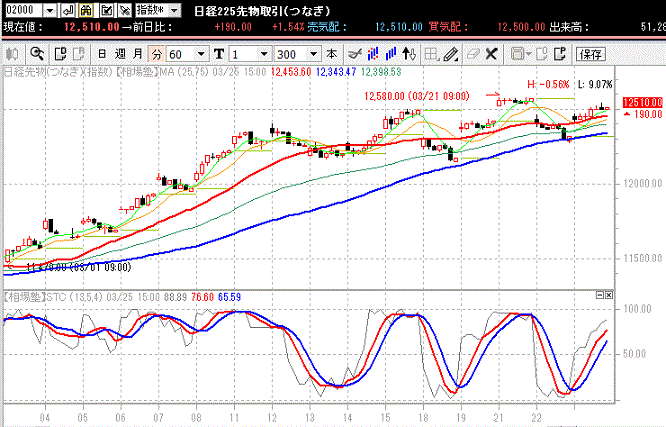Click the 本 label after 300 dropdown

(x=332, y=54)
